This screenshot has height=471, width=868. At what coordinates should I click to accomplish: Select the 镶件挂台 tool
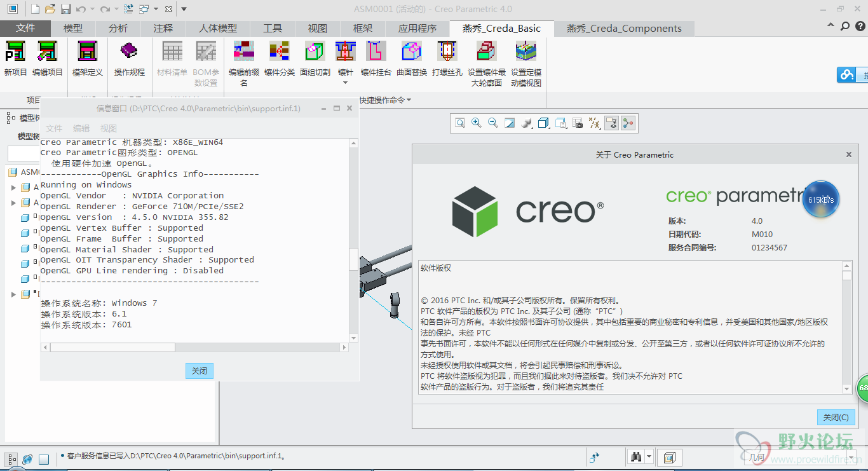[x=376, y=51]
